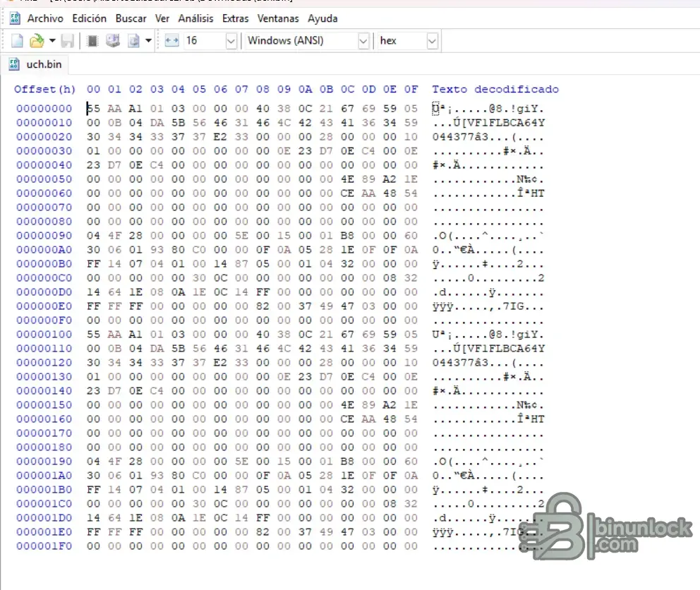
Task: Click the New file icon
Action: tap(17, 41)
